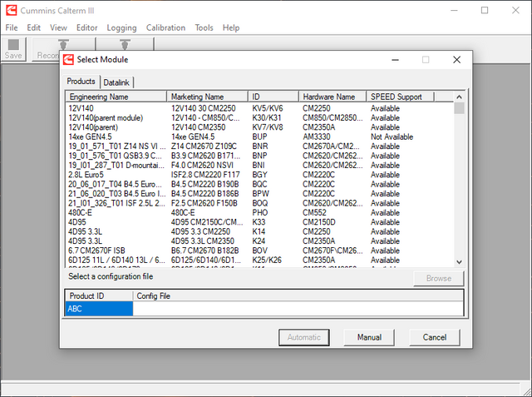Click the empty Config File cell
Screen dimensions: 532x397
(x=298, y=309)
